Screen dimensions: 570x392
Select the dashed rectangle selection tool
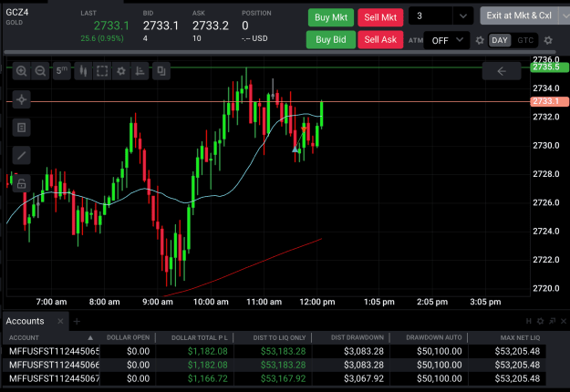pyautogui.click(x=102, y=71)
